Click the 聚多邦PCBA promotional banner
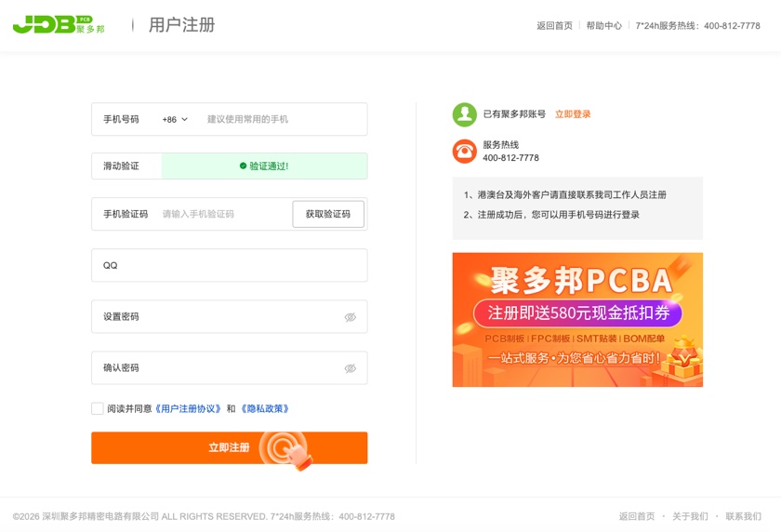This screenshot has height=532, width=781. click(x=577, y=320)
